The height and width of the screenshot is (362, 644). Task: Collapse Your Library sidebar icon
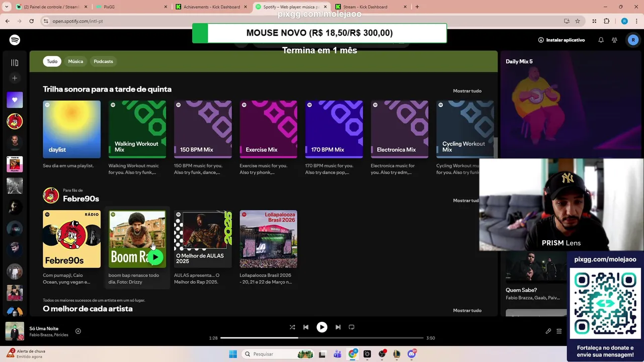[15, 63]
